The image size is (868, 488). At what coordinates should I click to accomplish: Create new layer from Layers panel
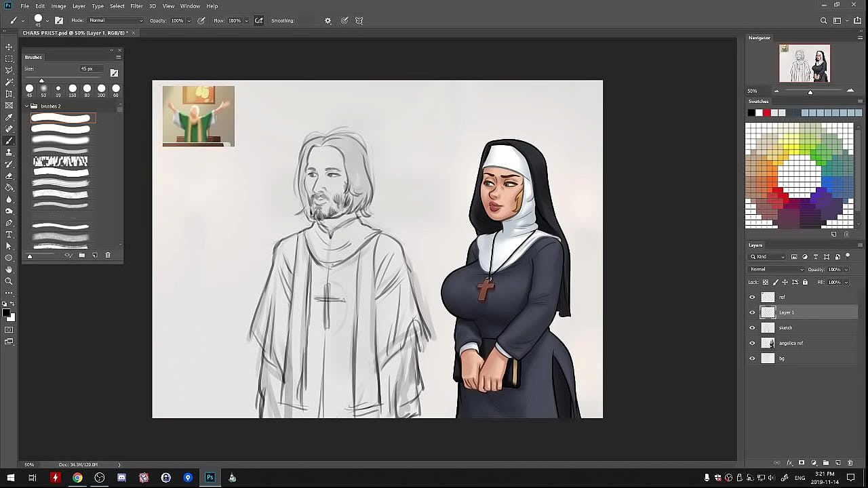tap(838, 463)
